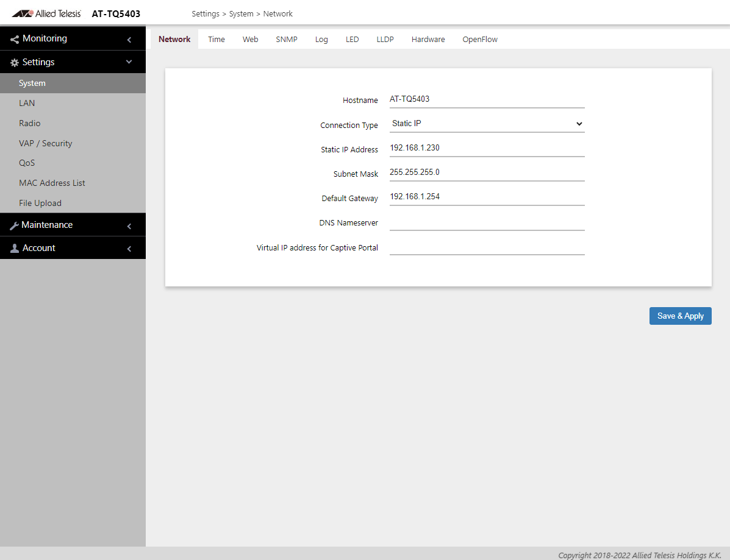This screenshot has width=730, height=560.
Task: Click the Maintenance wrench icon
Action: coord(14,225)
